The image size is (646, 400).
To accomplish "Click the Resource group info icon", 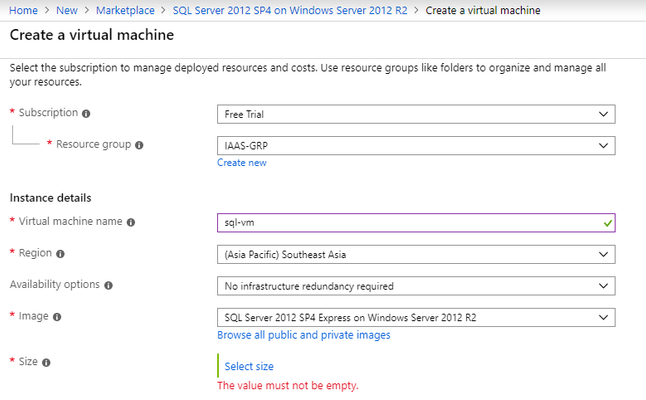I will [139, 145].
